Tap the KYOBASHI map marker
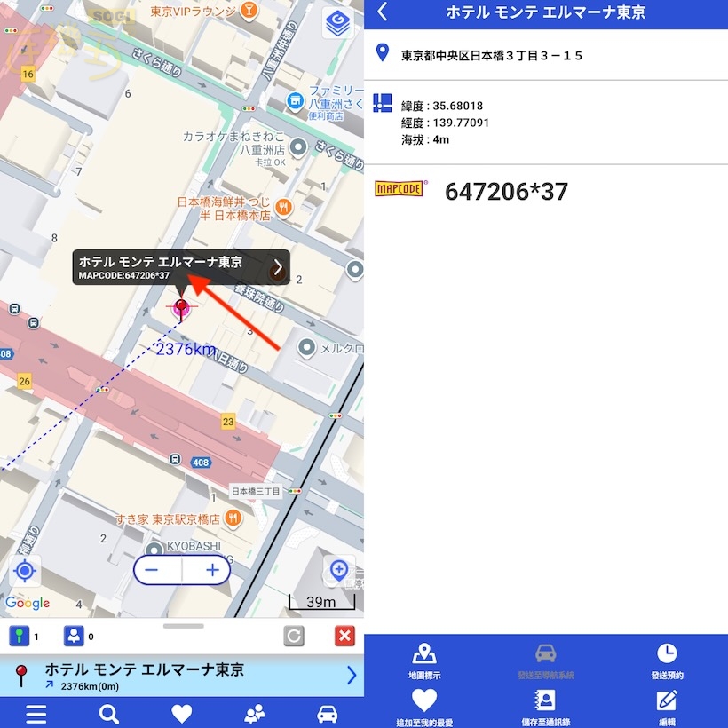 coord(154,550)
